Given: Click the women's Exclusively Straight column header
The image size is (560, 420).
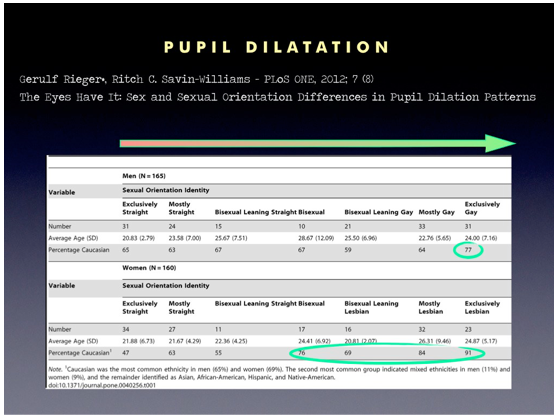Looking at the screenshot, I should (140, 308).
